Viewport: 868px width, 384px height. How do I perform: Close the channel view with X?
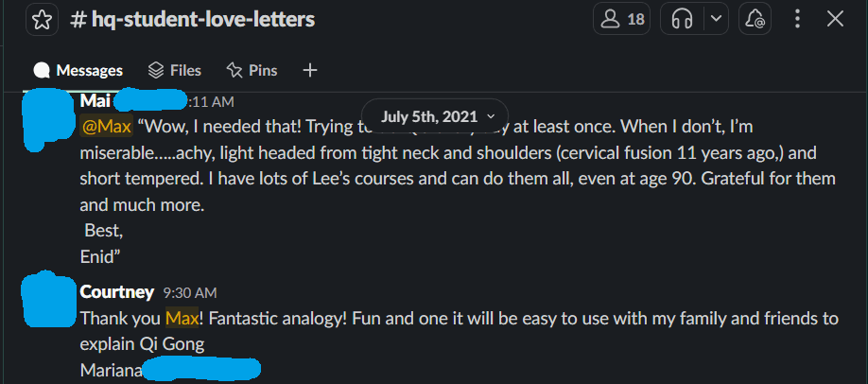[835, 19]
